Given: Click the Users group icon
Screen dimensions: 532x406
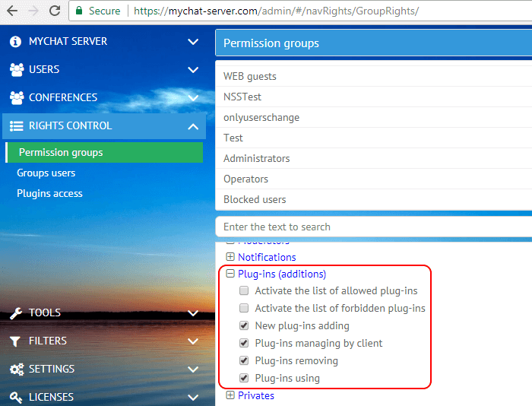Looking at the screenshot, I should (x=16, y=70).
